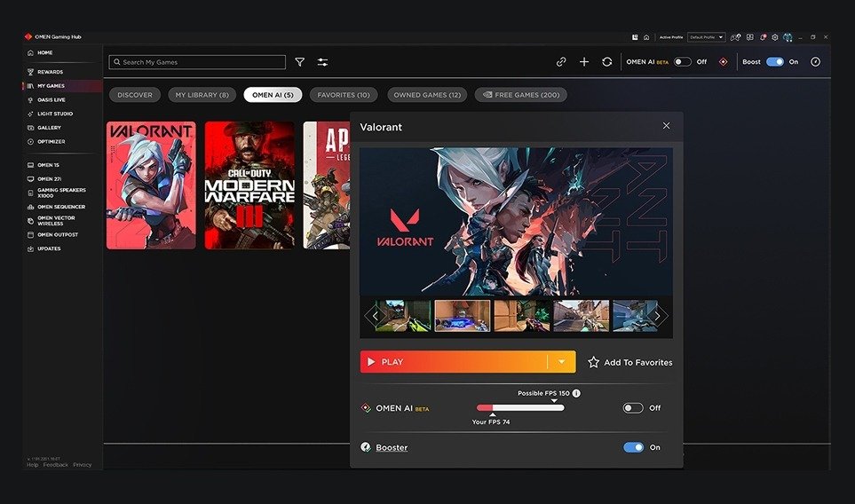Click the FPS progress bar
855x504 pixels.
[520, 407]
